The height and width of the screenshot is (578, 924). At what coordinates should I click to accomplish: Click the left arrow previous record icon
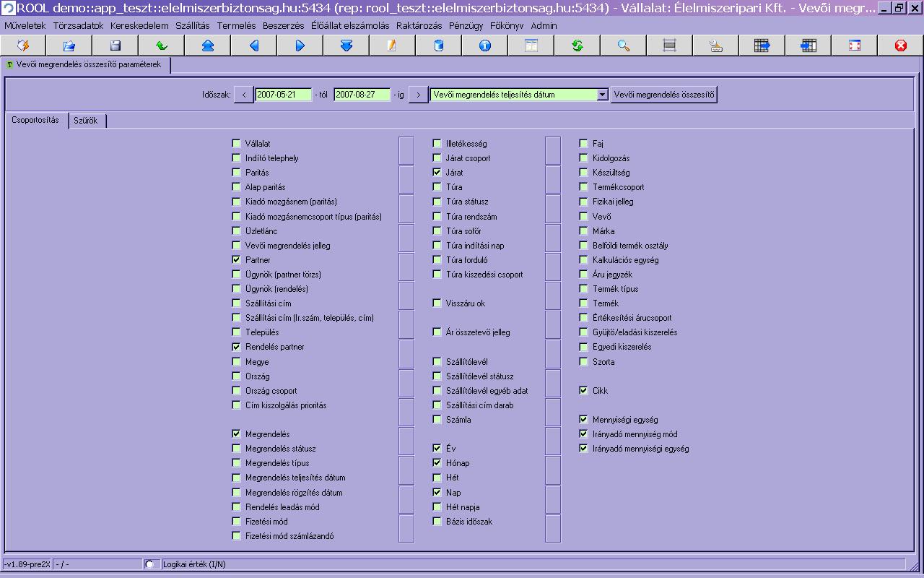click(x=254, y=46)
